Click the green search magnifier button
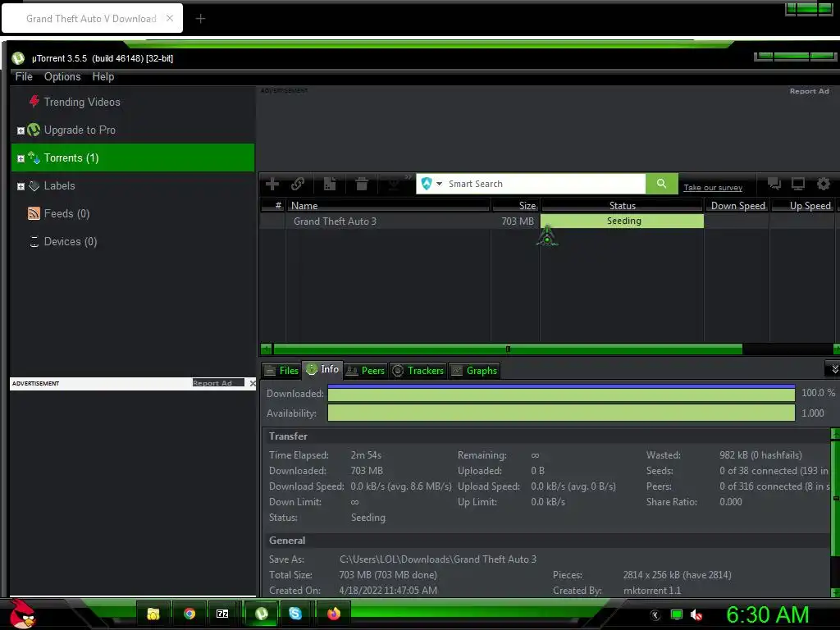The image size is (840, 630). pyautogui.click(x=662, y=184)
